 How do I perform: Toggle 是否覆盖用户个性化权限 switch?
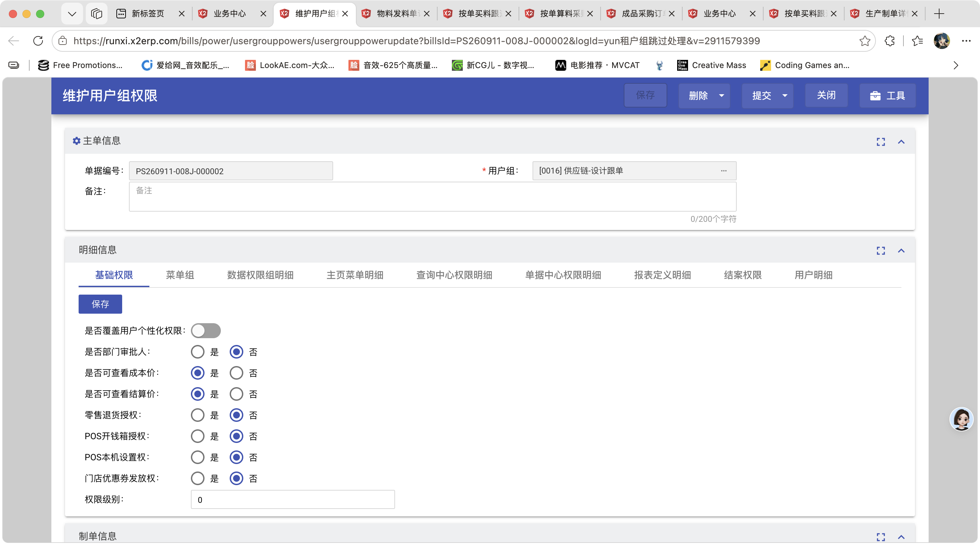pyautogui.click(x=206, y=330)
